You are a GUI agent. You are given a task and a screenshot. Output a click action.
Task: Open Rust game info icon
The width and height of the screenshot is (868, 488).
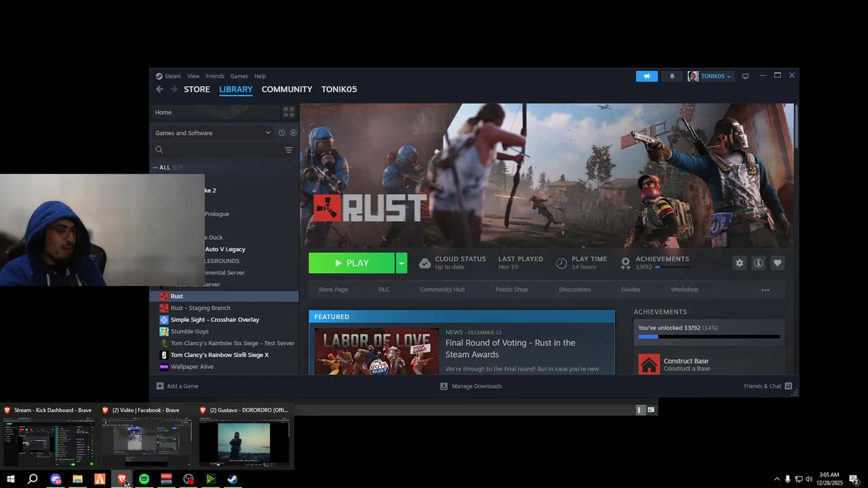click(x=758, y=263)
